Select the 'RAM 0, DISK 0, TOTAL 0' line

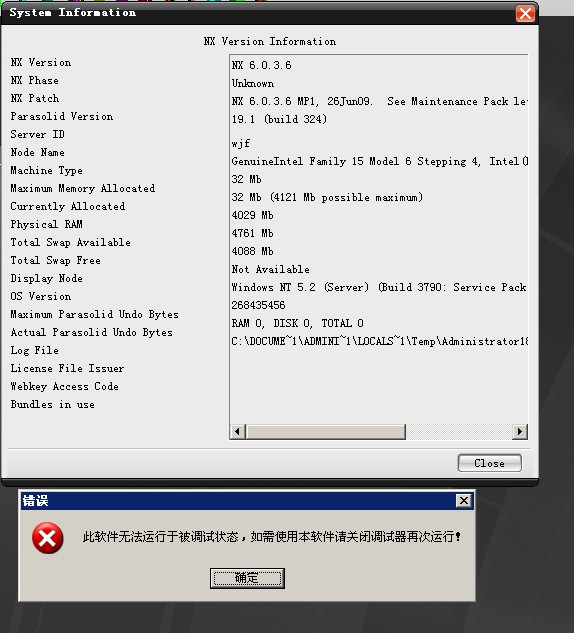[x=297, y=323]
